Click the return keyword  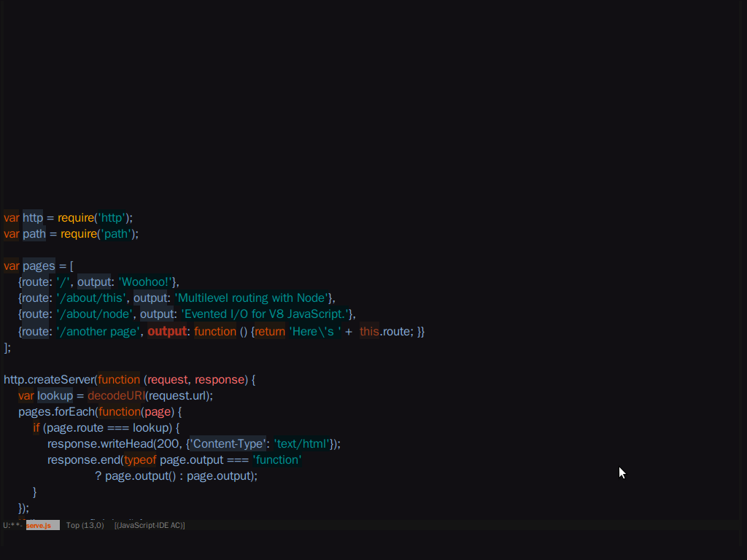[270, 332]
